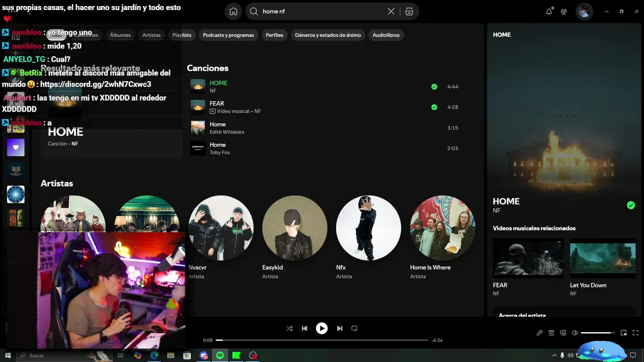The height and width of the screenshot is (362, 644).
Task: Skip to the previous track
Action: (304, 328)
